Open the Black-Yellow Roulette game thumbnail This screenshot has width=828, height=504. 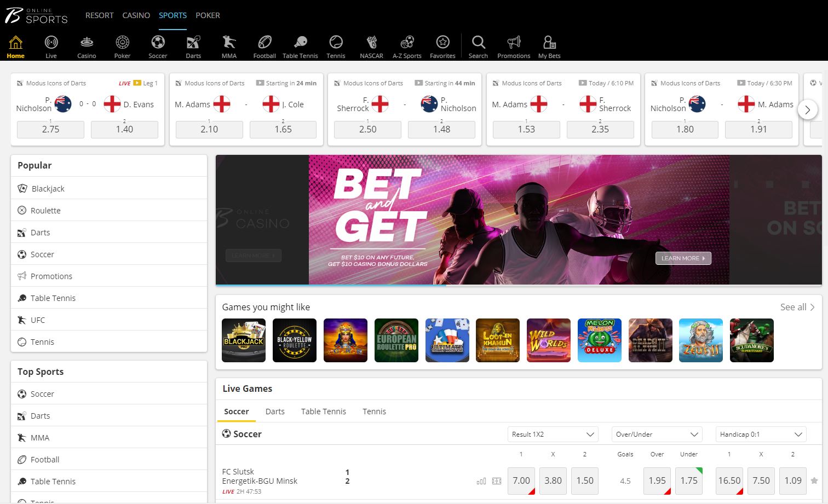point(295,340)
